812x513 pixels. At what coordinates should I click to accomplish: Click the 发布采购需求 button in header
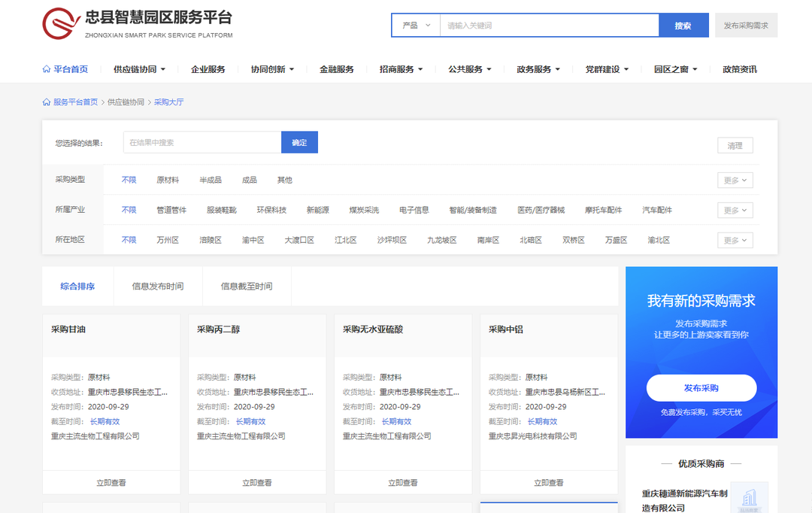[x=746, y=26]
